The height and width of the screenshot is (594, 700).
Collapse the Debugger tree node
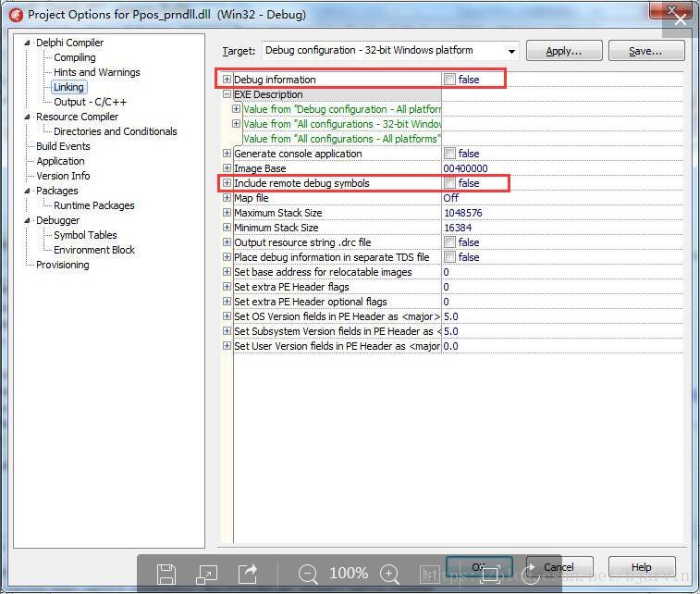coord(27,220)
